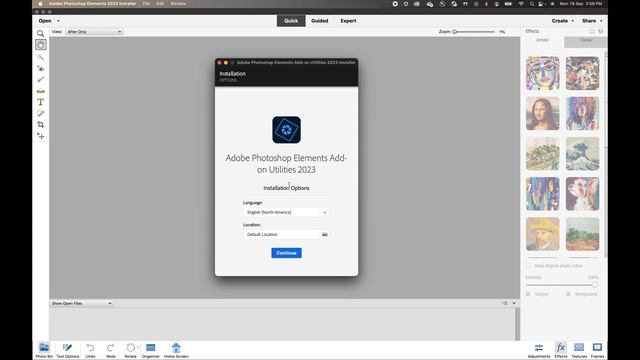Screen dimensions: 640x360
Task: Collapse the Photo Bin with the chevron
Action: (x=514, y=303)
